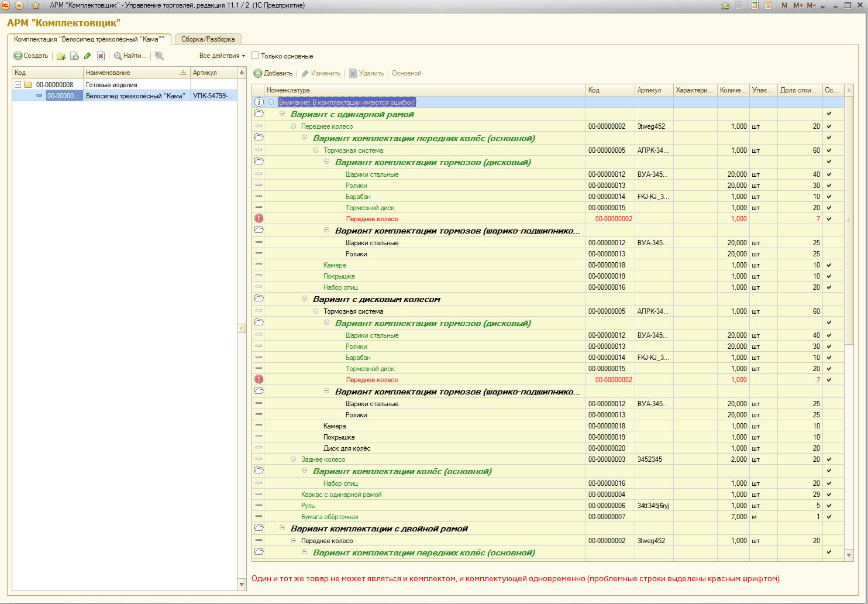Open the Favorites star in title bar

(36, 5)
